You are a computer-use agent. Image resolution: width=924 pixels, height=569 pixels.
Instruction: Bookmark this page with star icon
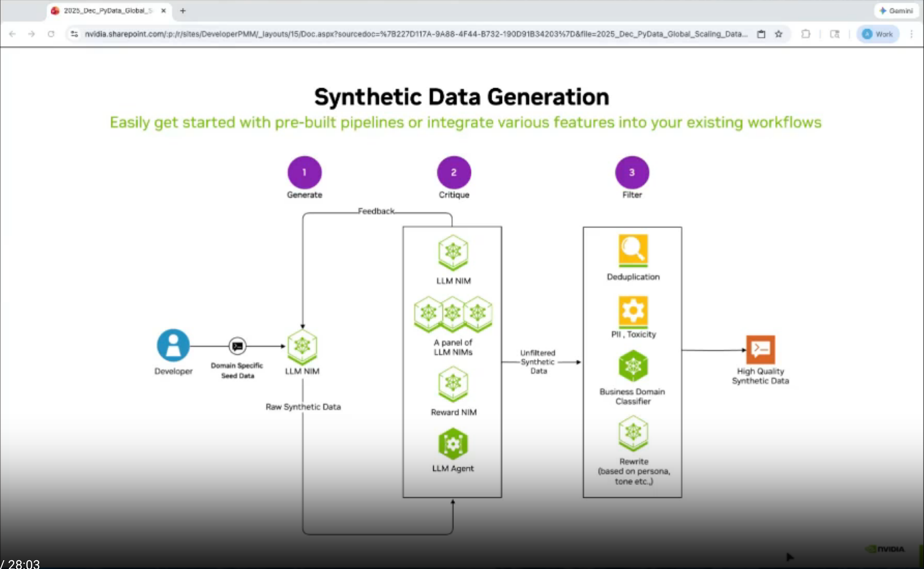coord(778,34)
